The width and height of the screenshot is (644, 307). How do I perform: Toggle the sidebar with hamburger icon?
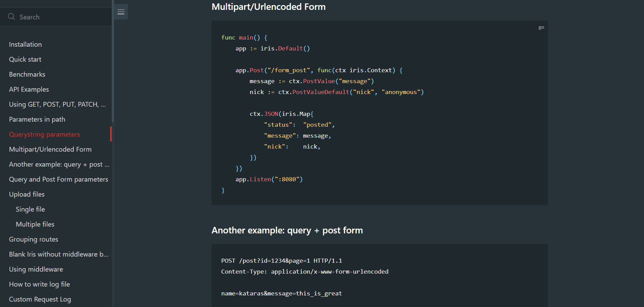tap(121, 12)
